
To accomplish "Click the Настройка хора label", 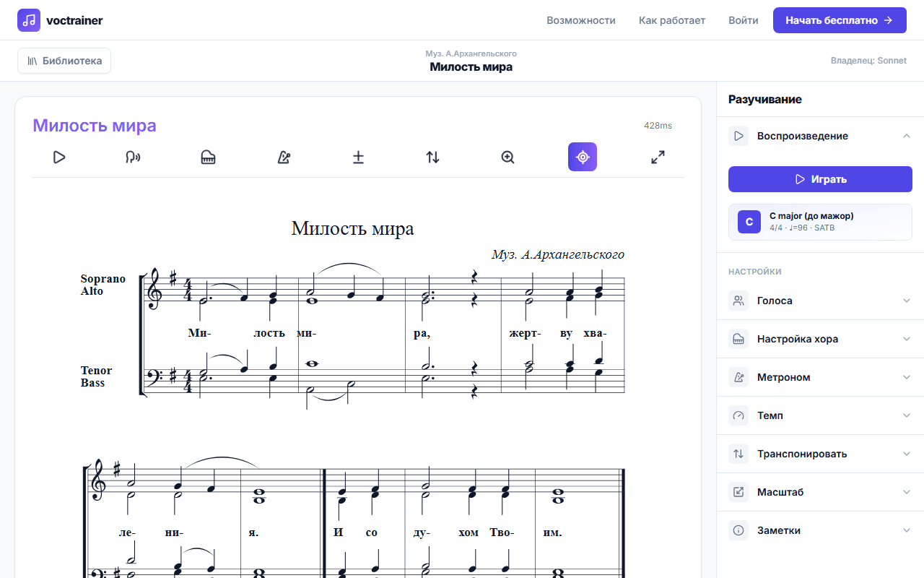I will coord(798,339).
